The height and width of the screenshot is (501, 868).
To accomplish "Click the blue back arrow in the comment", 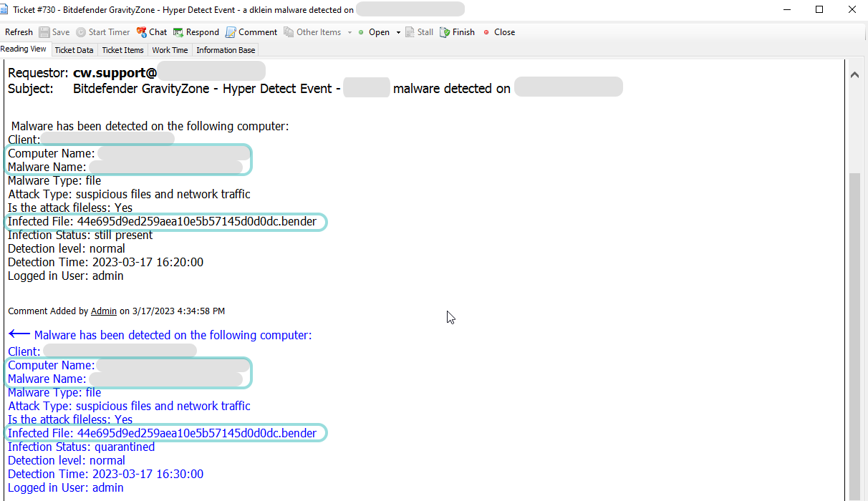I will pyautogui.click(x=19, y=334).
